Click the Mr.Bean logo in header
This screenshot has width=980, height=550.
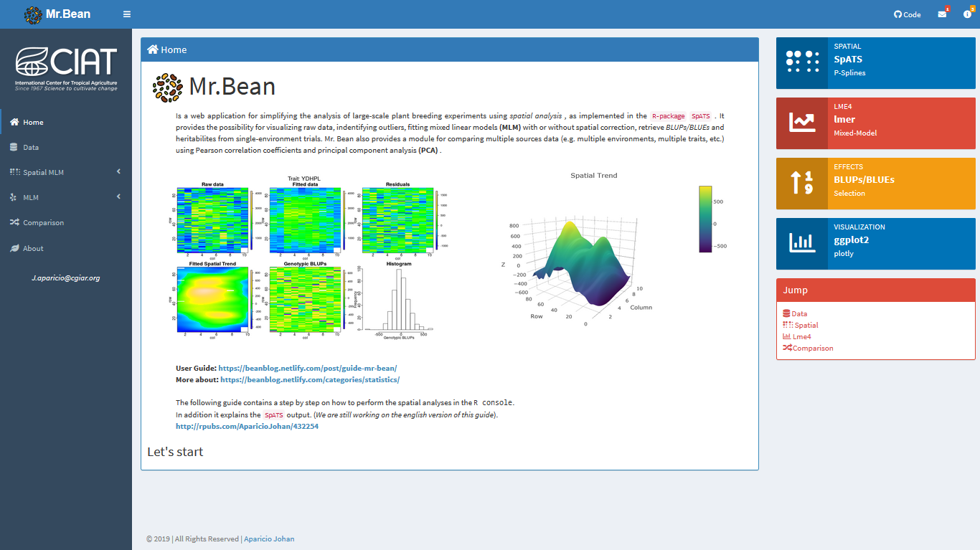(x=57, y=14)
